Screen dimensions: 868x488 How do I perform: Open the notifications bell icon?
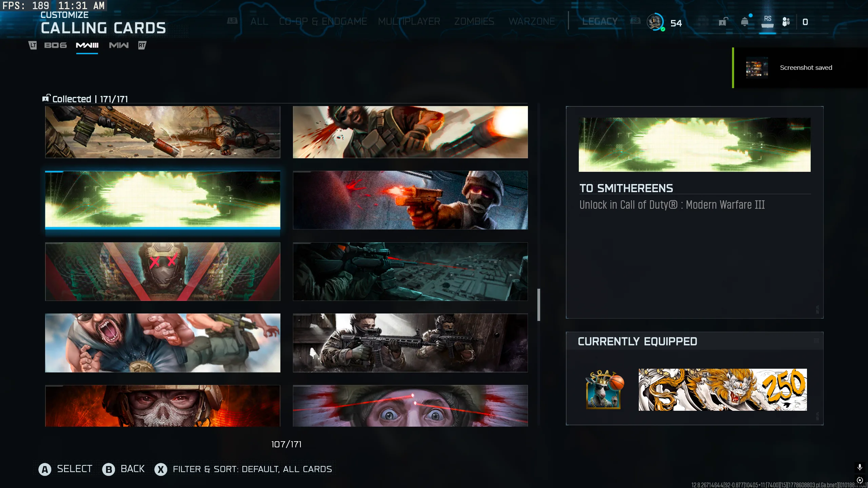pos(745,22)
